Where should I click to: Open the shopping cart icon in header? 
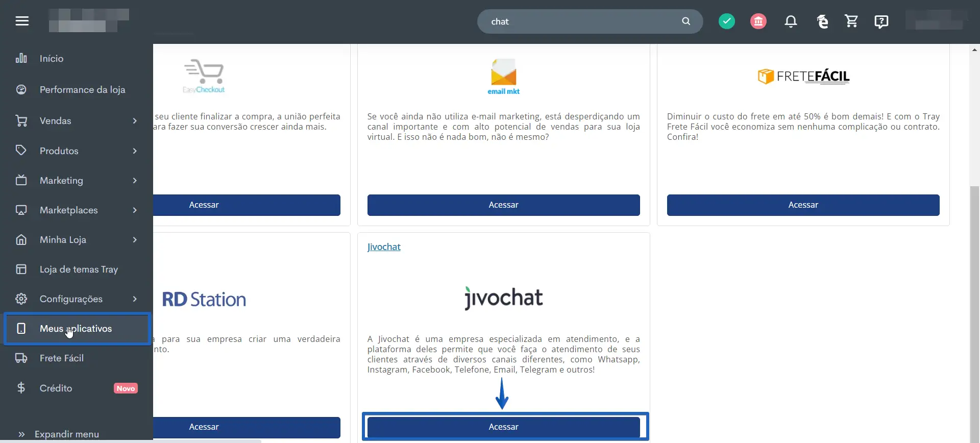(851, 21)
